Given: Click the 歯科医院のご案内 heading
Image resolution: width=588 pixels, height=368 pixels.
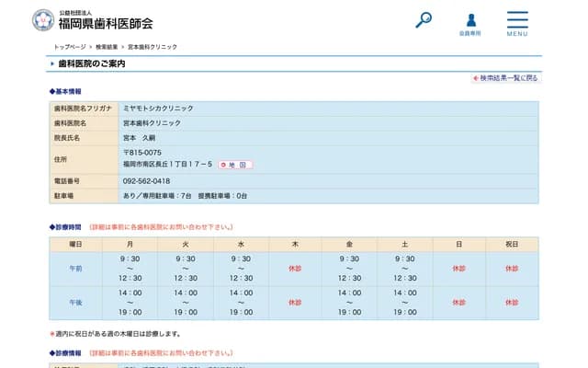Looking at the screenshot, I should click(92, 63).
